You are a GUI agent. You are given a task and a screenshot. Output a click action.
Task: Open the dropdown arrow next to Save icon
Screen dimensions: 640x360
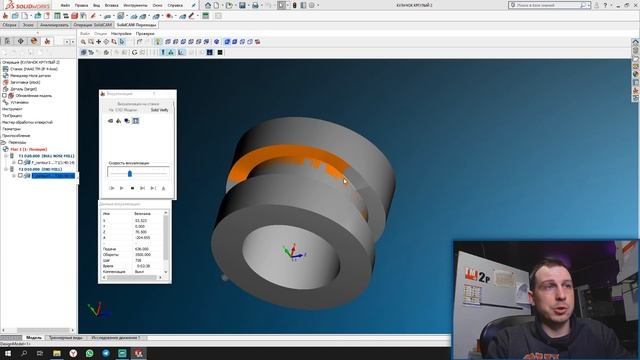click(248, 5)
